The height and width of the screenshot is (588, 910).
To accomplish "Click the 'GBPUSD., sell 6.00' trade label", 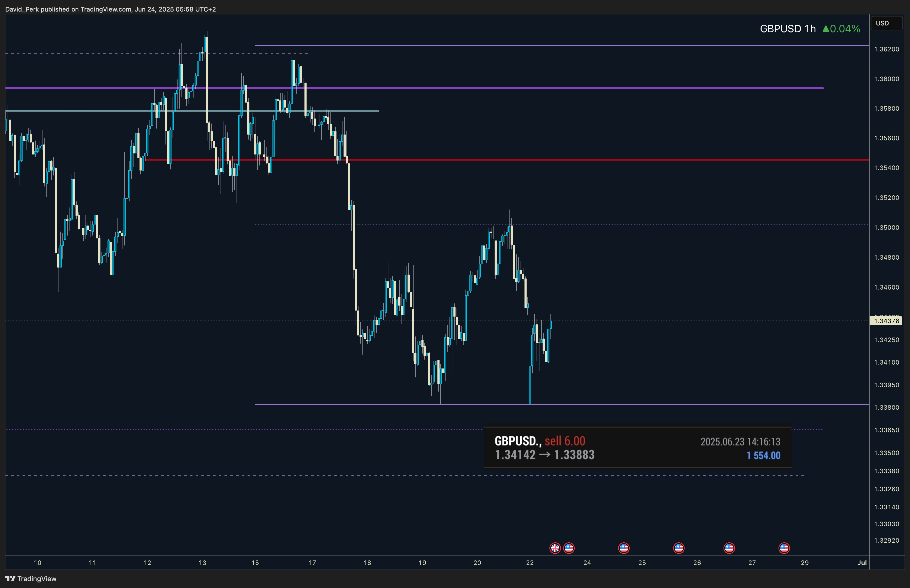I will [x=540, y=441].
